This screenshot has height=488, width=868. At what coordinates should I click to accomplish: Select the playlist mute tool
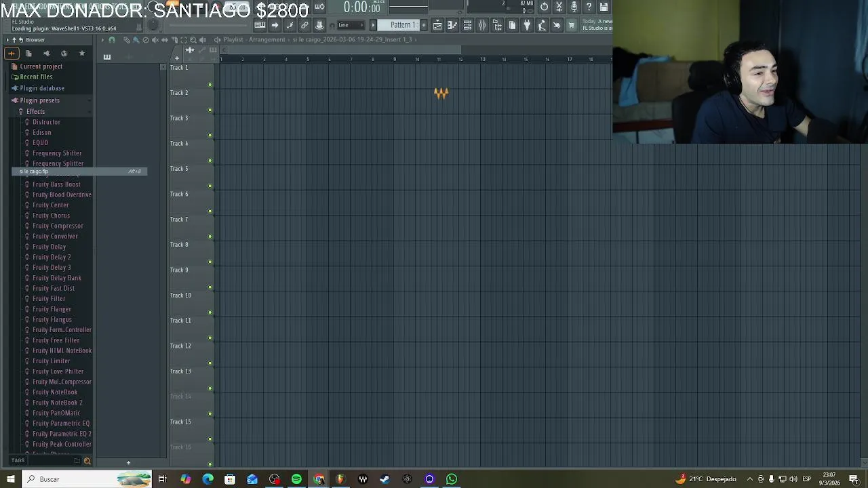click(x=155, y=40)
